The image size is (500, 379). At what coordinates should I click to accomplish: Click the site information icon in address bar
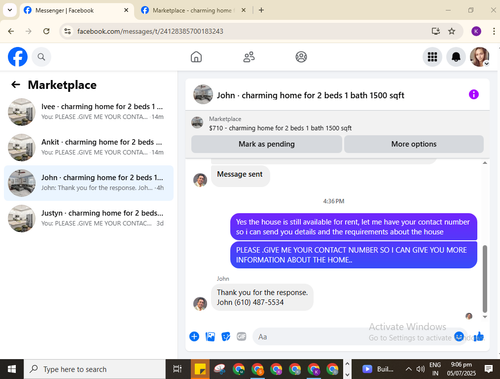(x=68, y=31)
